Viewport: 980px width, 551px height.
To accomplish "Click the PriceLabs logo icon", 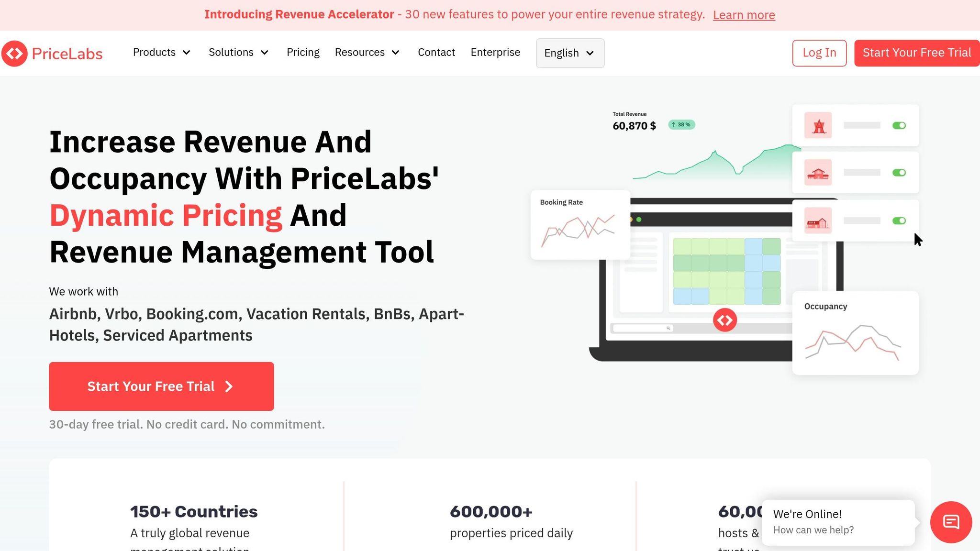I will coord(14,53).
